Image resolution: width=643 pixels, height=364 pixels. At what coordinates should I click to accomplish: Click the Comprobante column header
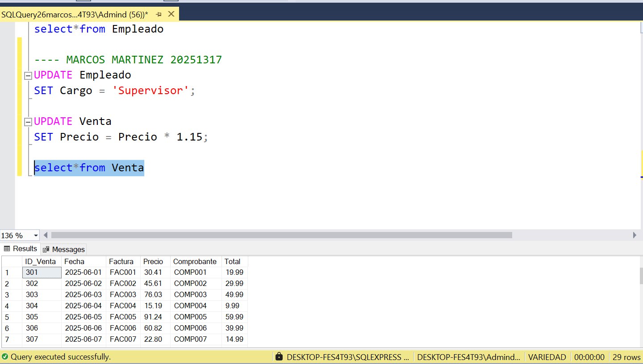coord(195,261)
